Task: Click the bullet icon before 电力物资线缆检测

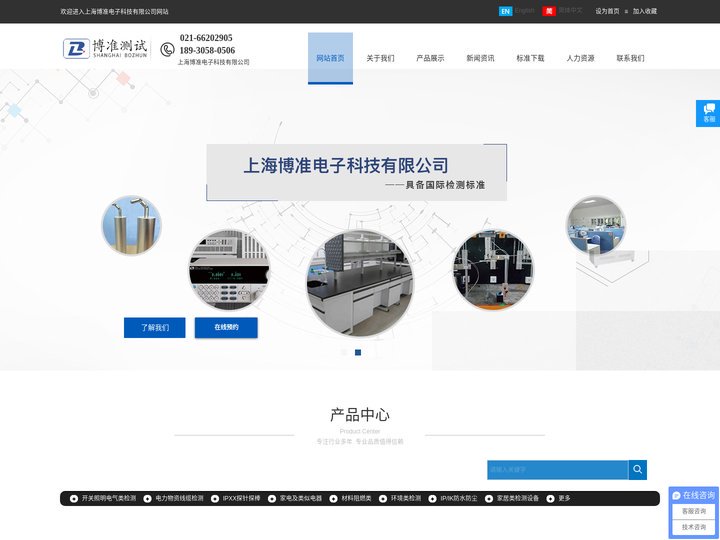Action: pyautogui.click(x=147, y=499)
